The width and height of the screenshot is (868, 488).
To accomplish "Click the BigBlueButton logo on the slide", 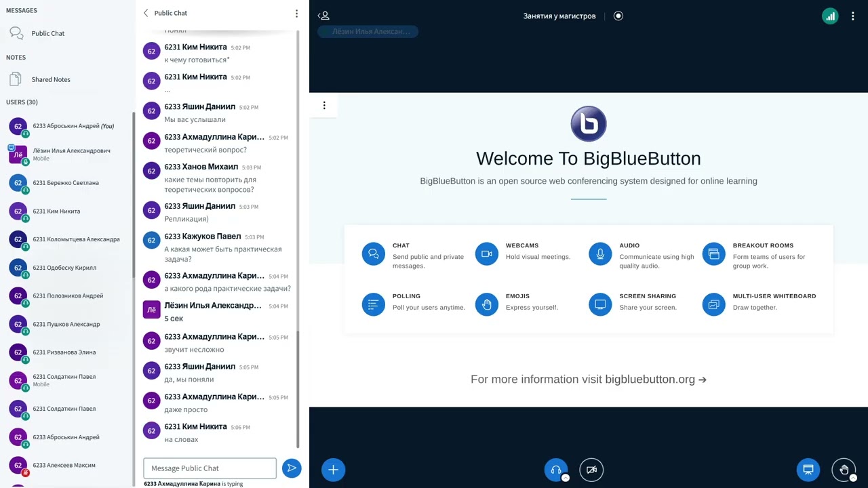I will 589,123.
